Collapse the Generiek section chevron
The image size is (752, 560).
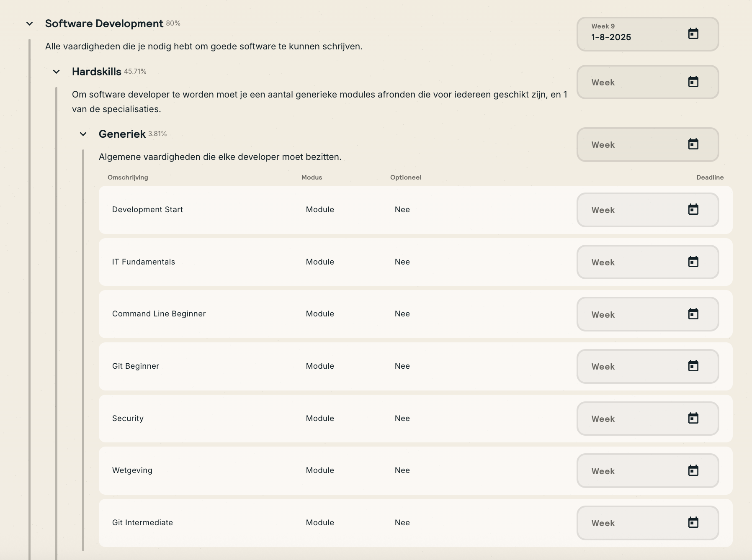[x=83, y=134]
